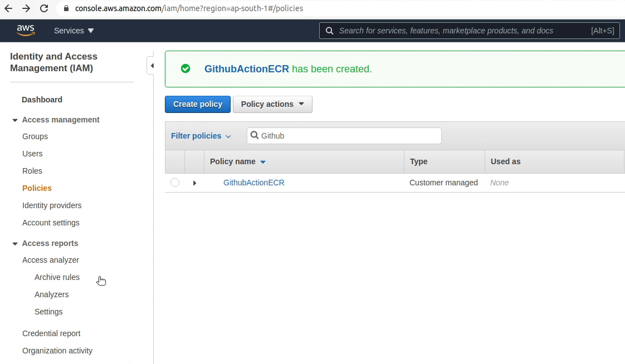Viewport: 625px width, 364px height.
Task: Click the magnifier in the top search bar
Action: pos(329,31)
